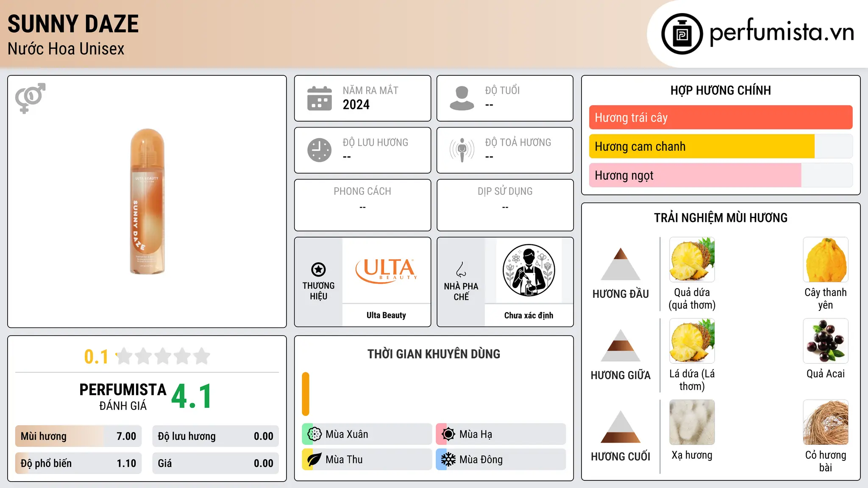Click the snowflake icon for Mùa Đông

tap(448, 460)
